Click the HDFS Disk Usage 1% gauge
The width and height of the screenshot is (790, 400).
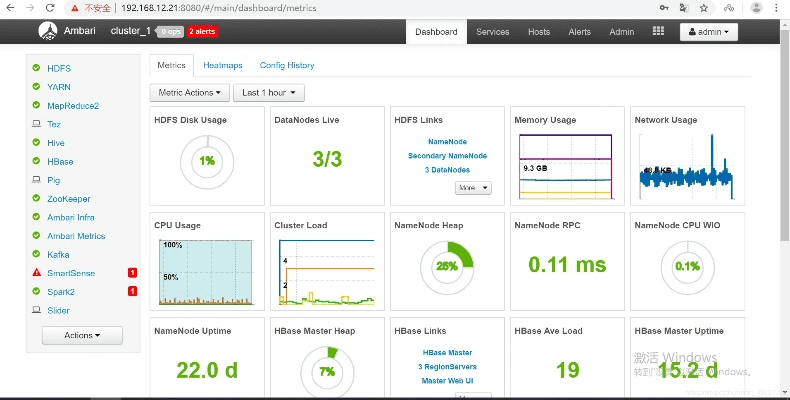207,160
